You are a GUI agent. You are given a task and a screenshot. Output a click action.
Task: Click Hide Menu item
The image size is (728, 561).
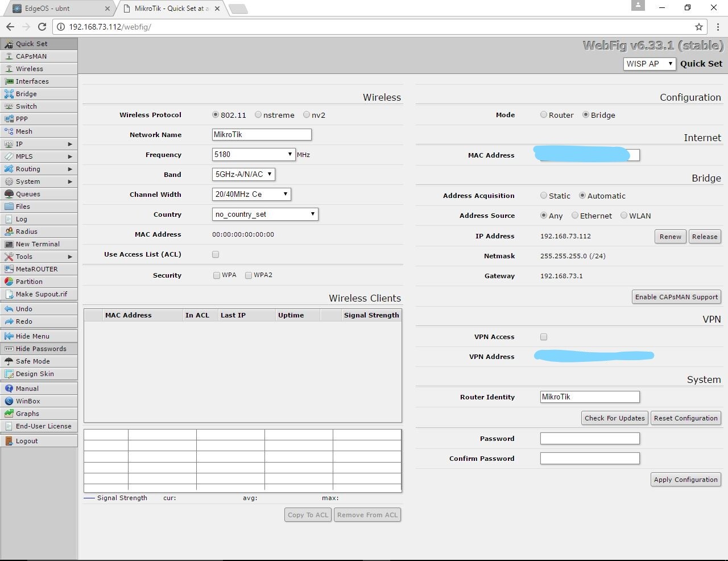point(39,336)
